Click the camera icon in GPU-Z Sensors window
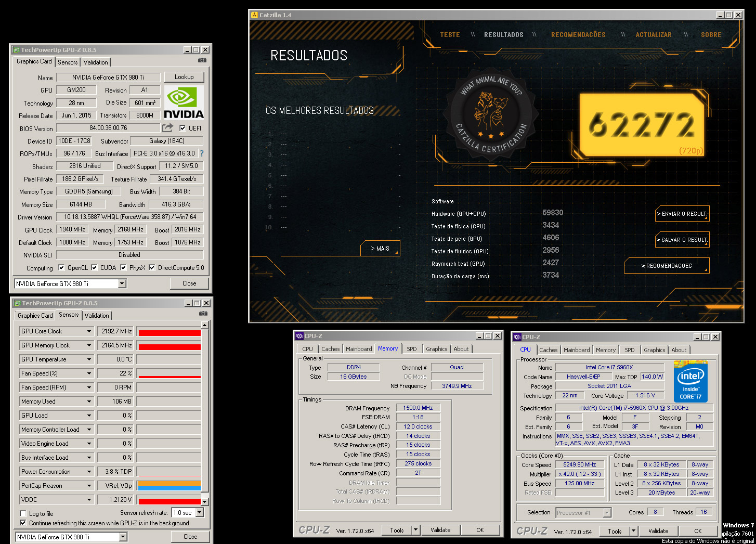 [x=203, y=314]
